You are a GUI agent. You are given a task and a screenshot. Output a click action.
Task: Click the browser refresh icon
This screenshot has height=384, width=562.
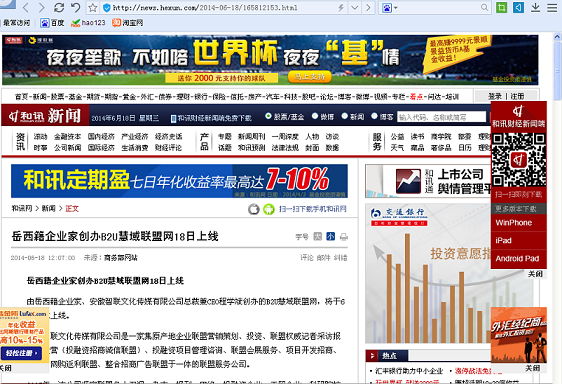[x=59, y=8]
